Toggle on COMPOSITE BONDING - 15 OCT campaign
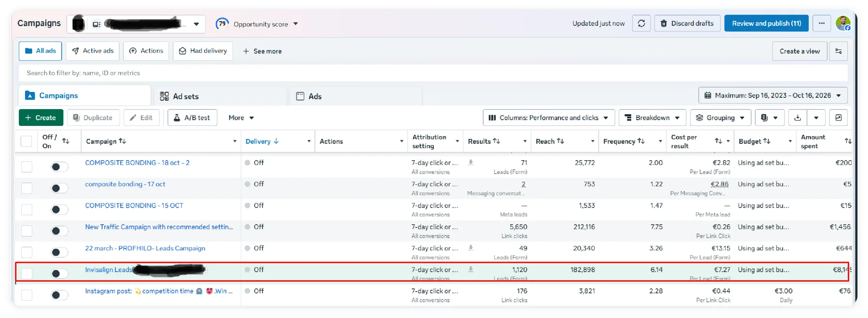The height and width of the screenshot is (318, 868). point(59,209)
